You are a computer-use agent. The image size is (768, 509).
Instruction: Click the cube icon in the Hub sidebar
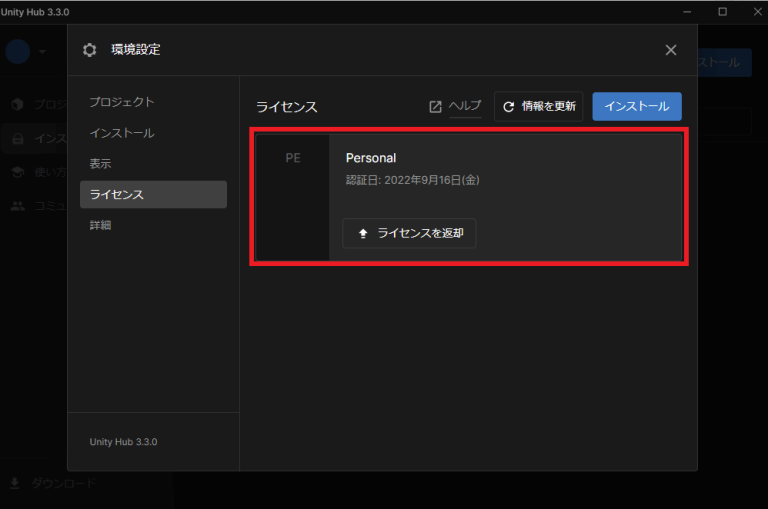18,104
